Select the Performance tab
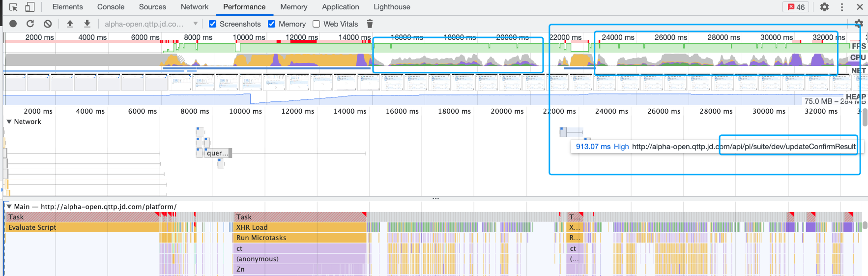868x276 pixels. point(244,7)
